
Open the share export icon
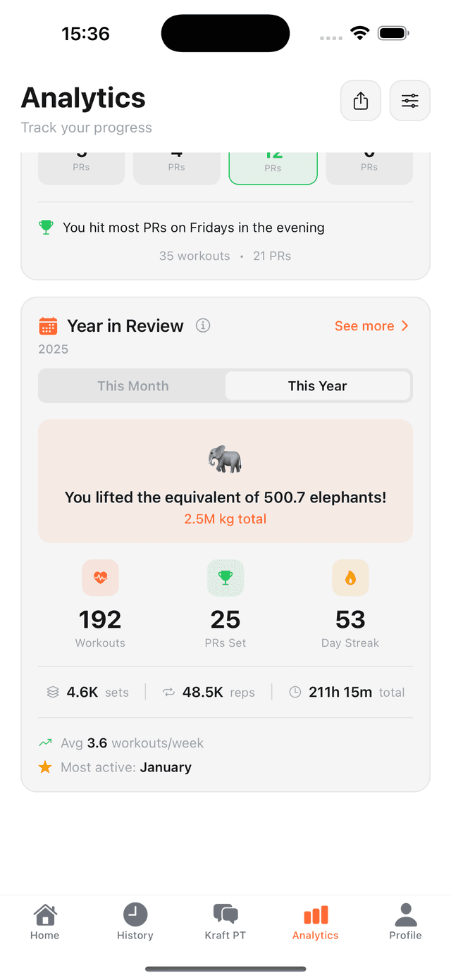360,100
